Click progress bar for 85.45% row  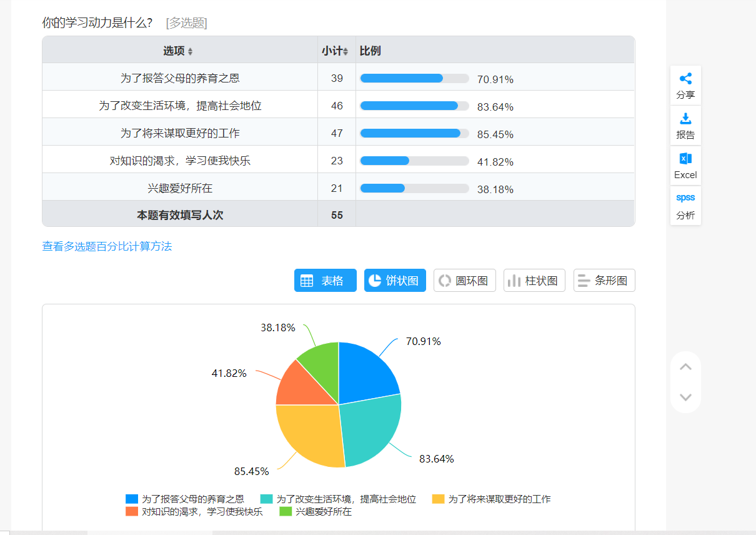415,133
